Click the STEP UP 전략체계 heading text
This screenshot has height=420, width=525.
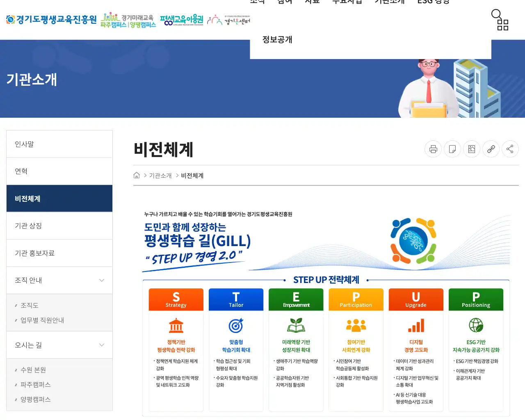pos(326,280)
